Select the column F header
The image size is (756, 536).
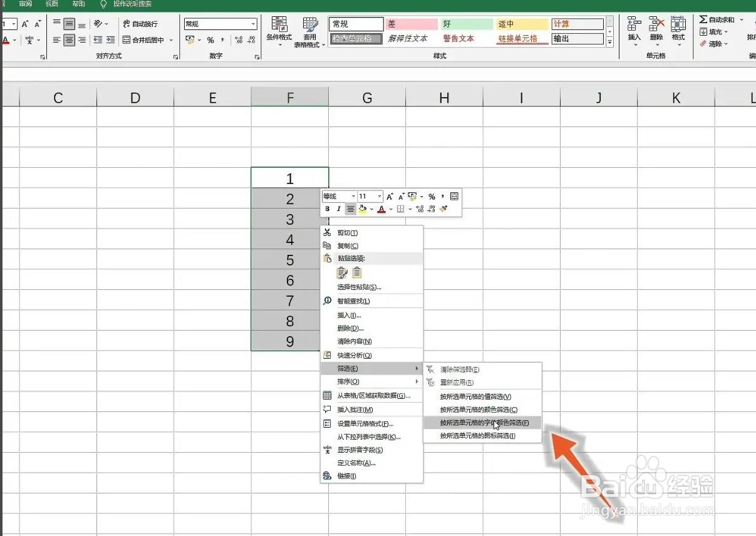click(x=289, y=98)
